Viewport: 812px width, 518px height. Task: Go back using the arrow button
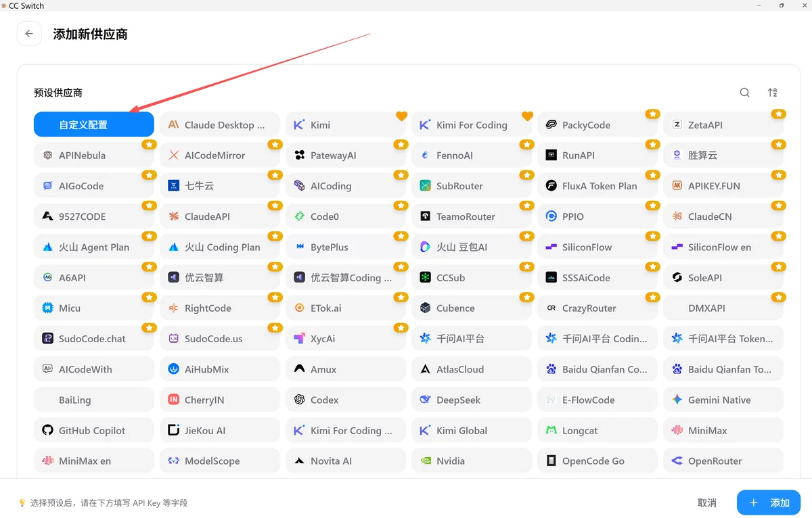29,34
